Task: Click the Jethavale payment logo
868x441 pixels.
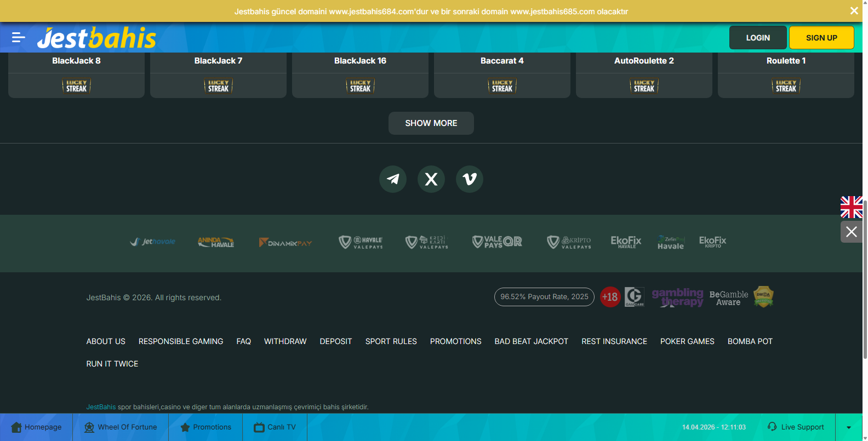Action: point(153,242)
